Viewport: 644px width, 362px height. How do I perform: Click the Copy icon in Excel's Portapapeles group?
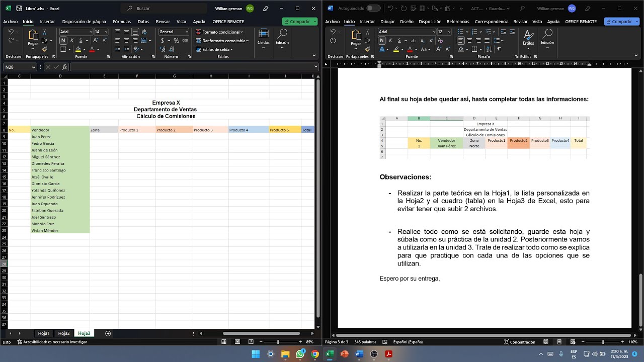coord(44,41)
